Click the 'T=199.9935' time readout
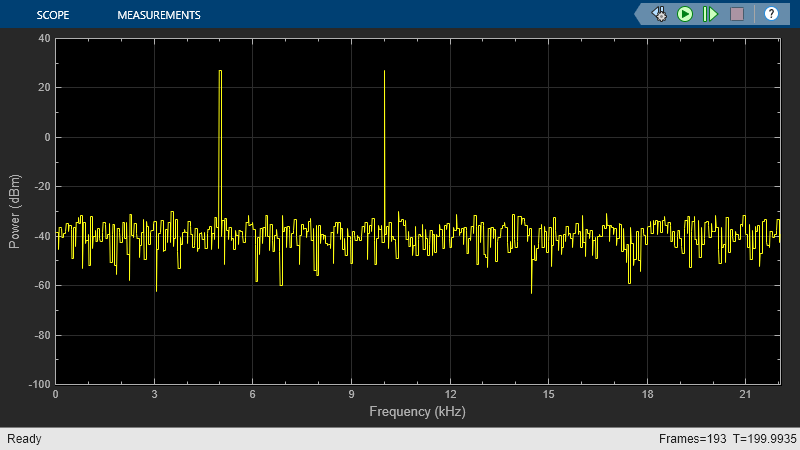 (x=764, y=439)
